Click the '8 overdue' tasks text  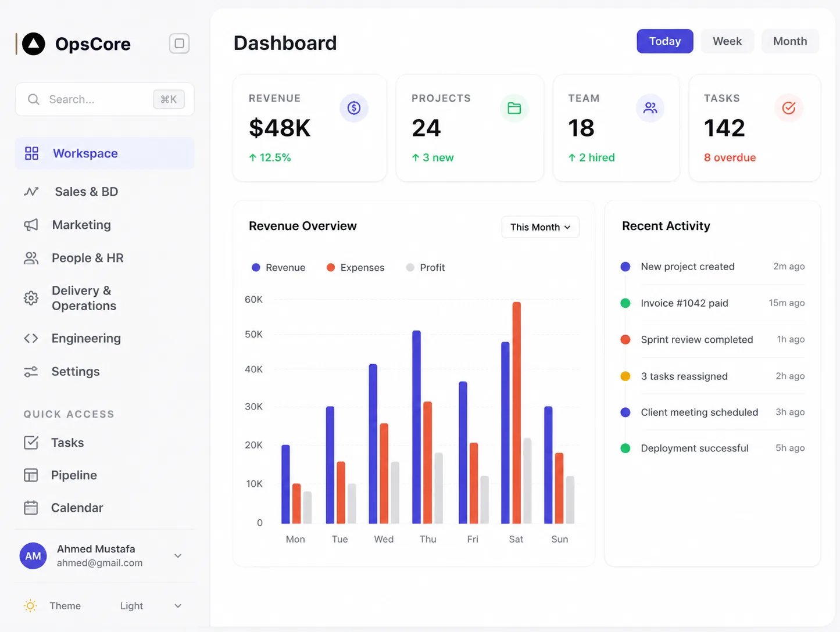tap(730, 157)
